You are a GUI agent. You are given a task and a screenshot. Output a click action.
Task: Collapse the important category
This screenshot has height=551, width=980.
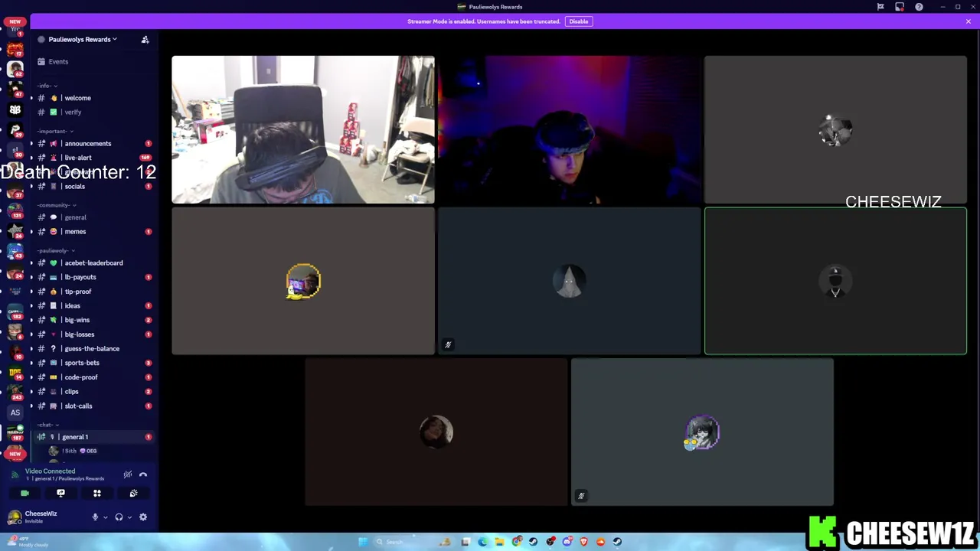click(54, 131)
